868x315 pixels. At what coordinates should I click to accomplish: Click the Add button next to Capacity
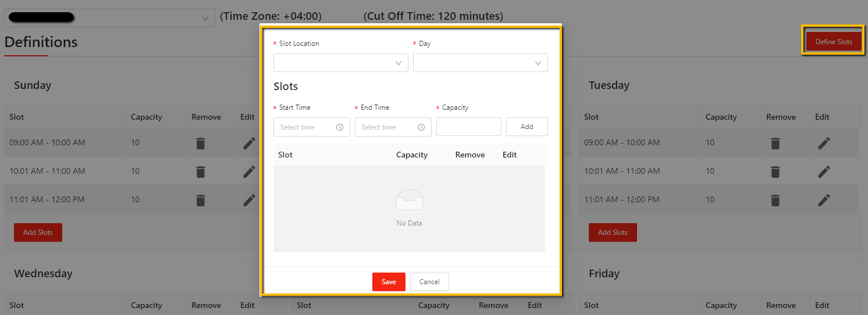click(527, 127)
